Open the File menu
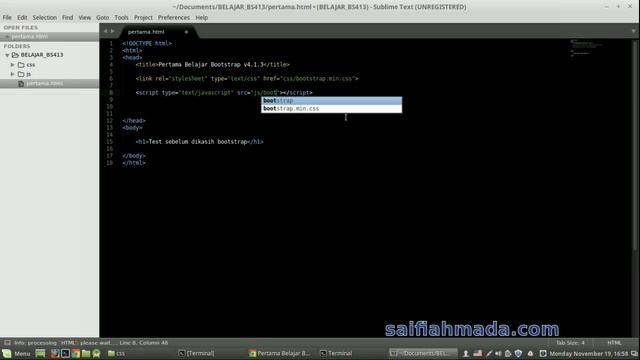 (x=7, y=18)
